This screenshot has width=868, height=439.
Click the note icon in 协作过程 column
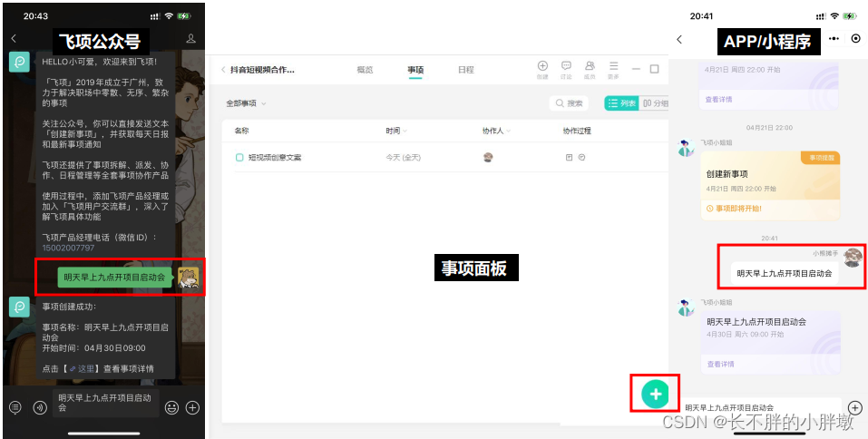coord(569,158)
